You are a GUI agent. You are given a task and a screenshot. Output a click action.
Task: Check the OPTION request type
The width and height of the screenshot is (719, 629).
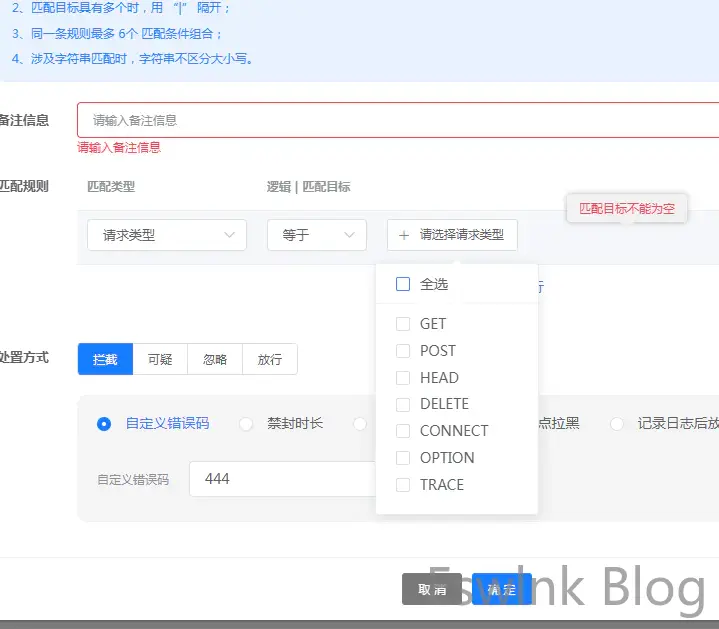point(403,458)
